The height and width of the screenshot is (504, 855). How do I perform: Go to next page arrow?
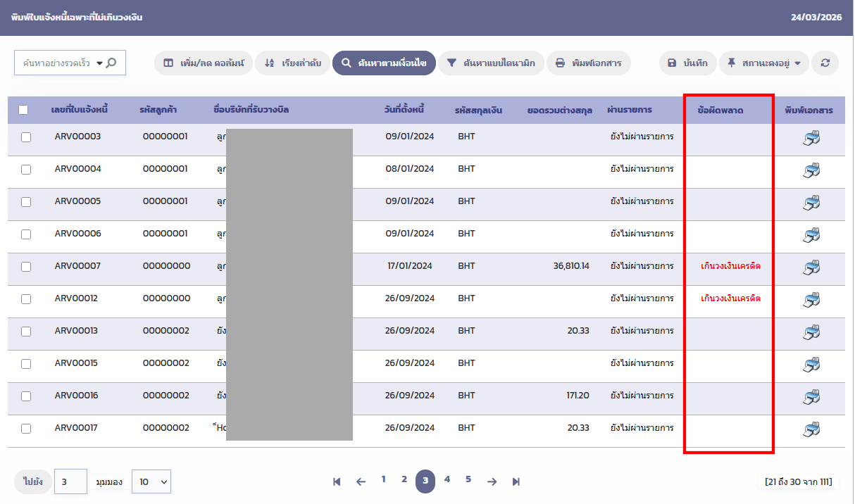coord(492,481)
